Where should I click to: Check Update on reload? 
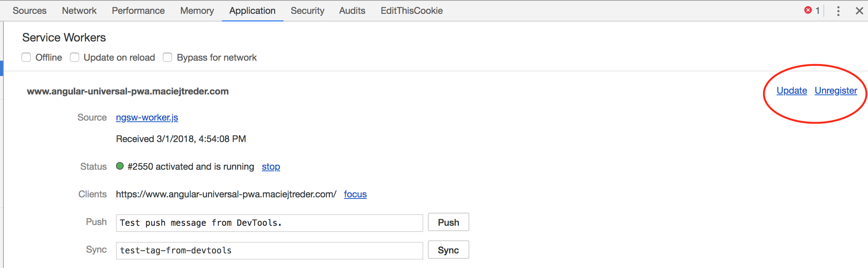(x=75, y=57)
